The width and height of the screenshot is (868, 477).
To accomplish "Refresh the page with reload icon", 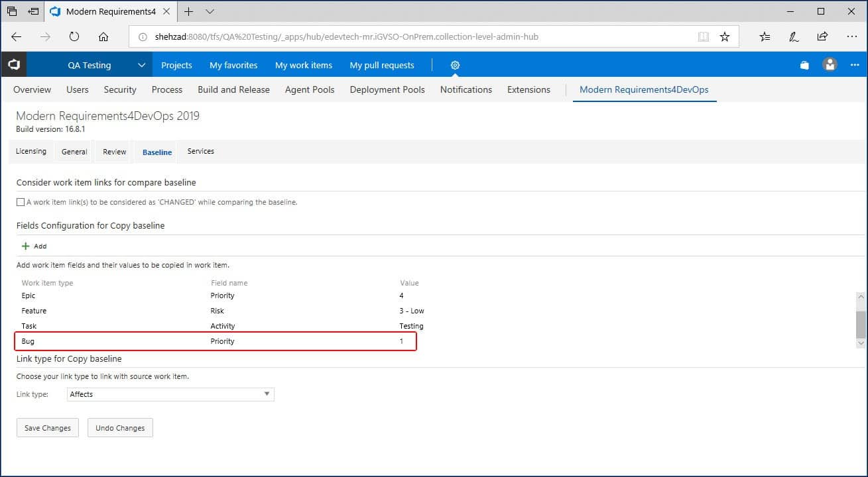I will click(74, 37).
